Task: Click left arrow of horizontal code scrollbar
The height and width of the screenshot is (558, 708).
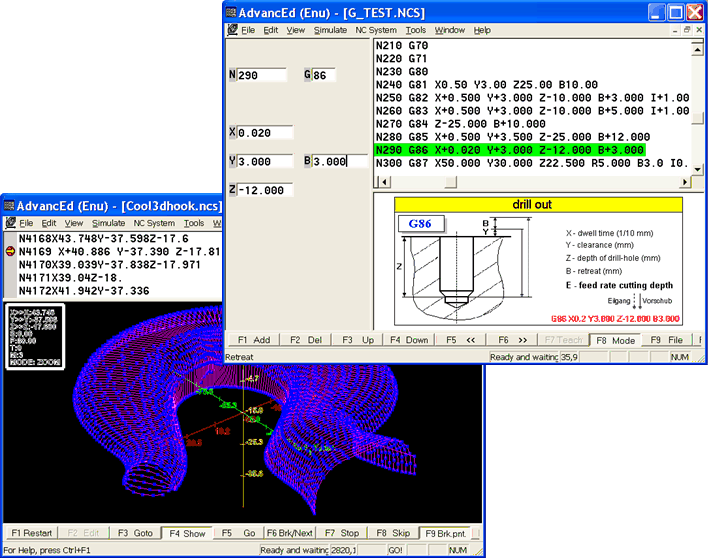Action: [x=384, y=182]
